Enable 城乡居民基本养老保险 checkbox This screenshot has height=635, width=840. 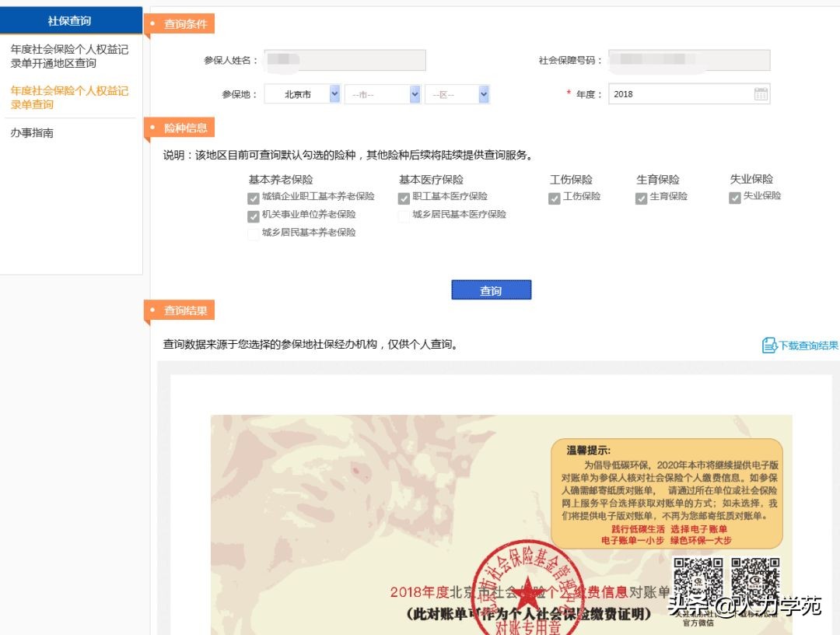click(253, 233)
